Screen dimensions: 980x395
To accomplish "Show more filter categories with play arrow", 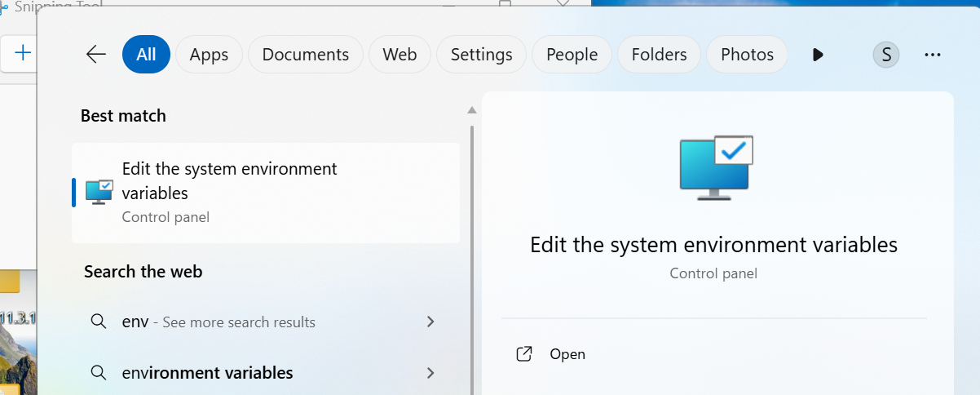I will tap(818, 55).
